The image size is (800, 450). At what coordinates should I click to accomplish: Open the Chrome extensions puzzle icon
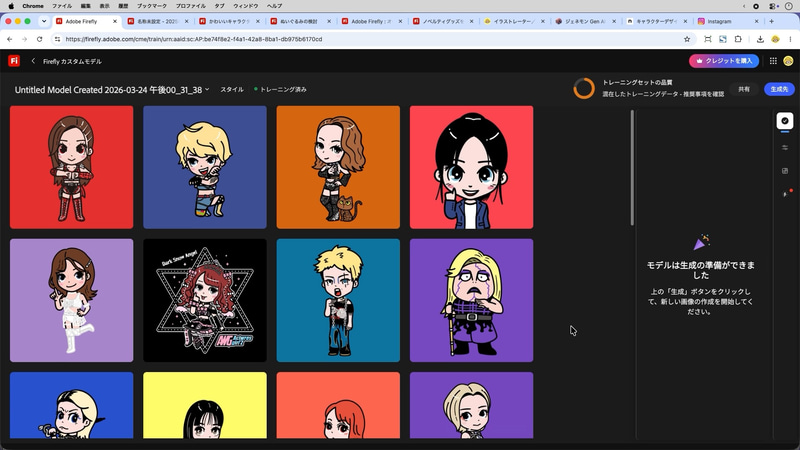tap(738, 39)
